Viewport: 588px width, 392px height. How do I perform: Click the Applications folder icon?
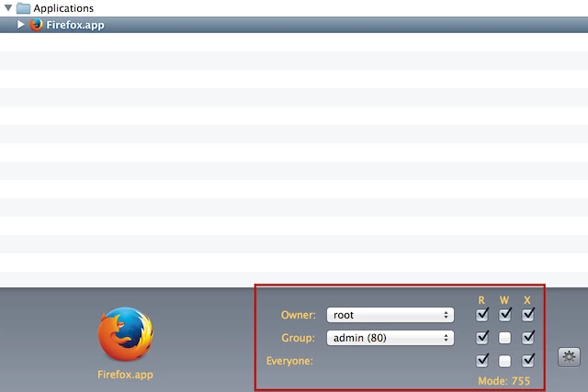(x=23, y=8)
